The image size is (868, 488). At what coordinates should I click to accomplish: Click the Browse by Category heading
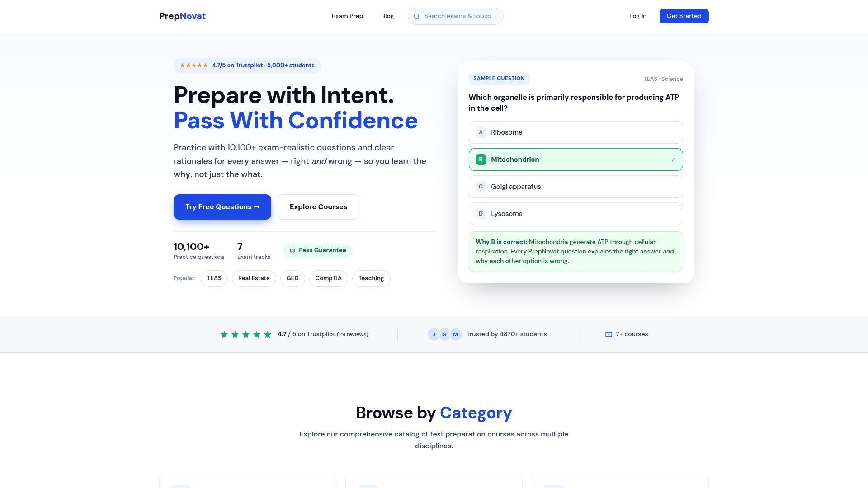point(434,413)
